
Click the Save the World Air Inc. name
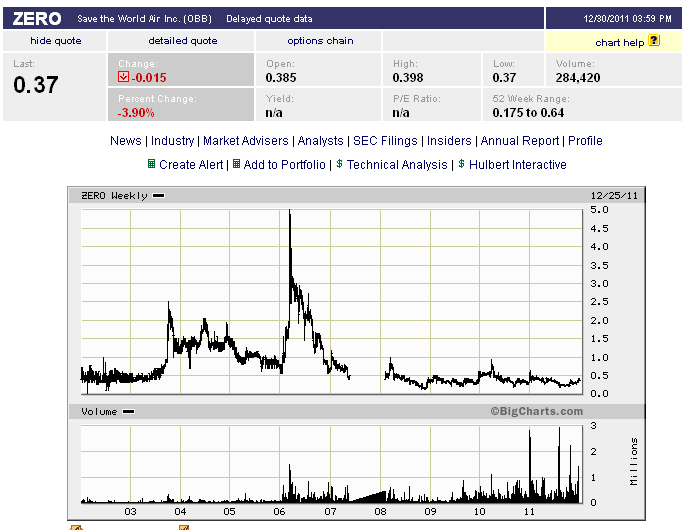[144, 19]
